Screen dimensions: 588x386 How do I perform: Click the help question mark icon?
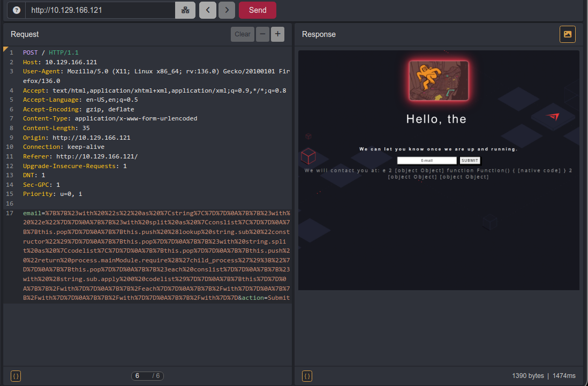pos(16,10)
